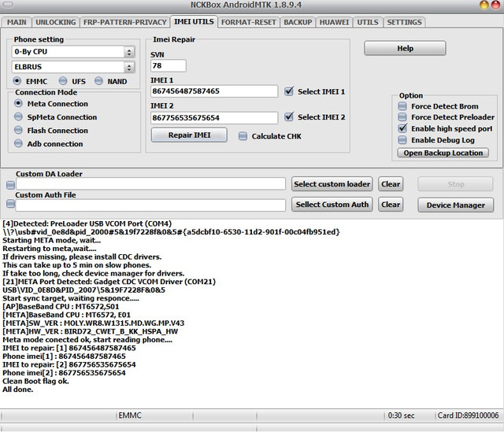Image resolution: width=504 pixels, height=432 pixels.
Task: Click the Card ID:899100006 status entry
Action: click(468, 415)
